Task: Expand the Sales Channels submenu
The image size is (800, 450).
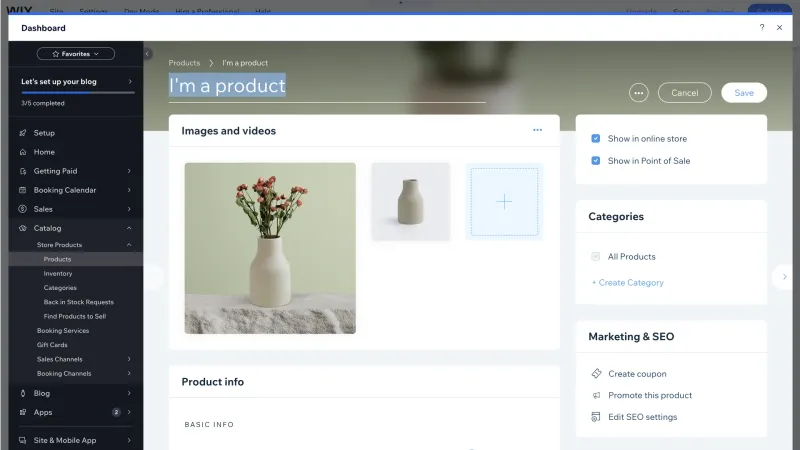Action: coord(129,359)
